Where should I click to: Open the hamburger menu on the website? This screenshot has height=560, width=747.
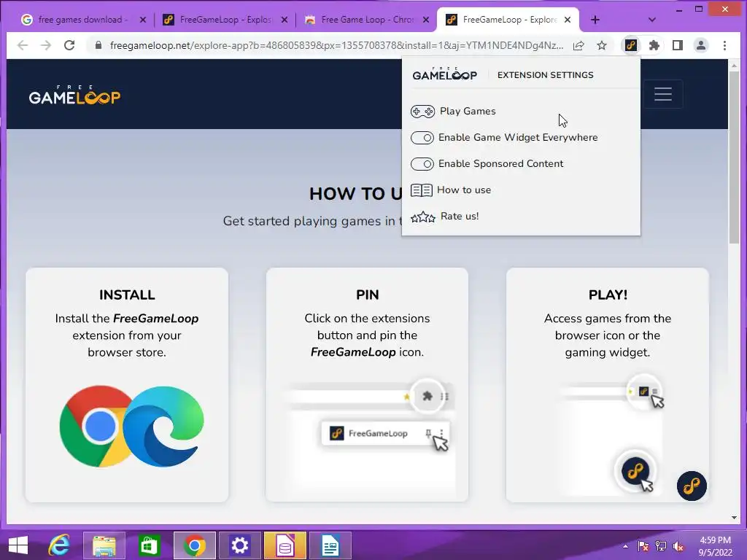click(x=662, y=94)
